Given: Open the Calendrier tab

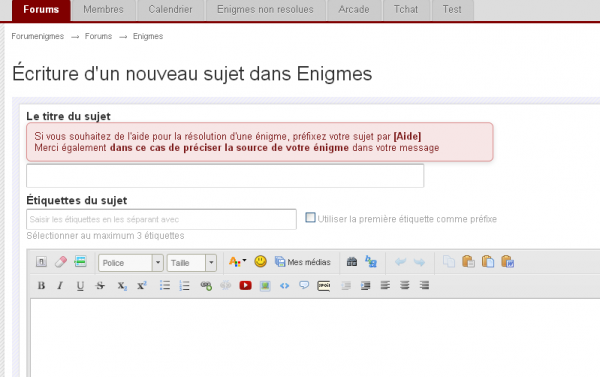Looking at the screenshot, I should click(x=170, y=10).
